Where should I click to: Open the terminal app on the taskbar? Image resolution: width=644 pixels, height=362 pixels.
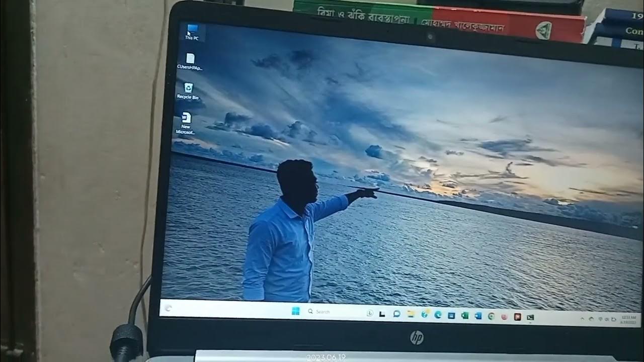tap(530, 317)
